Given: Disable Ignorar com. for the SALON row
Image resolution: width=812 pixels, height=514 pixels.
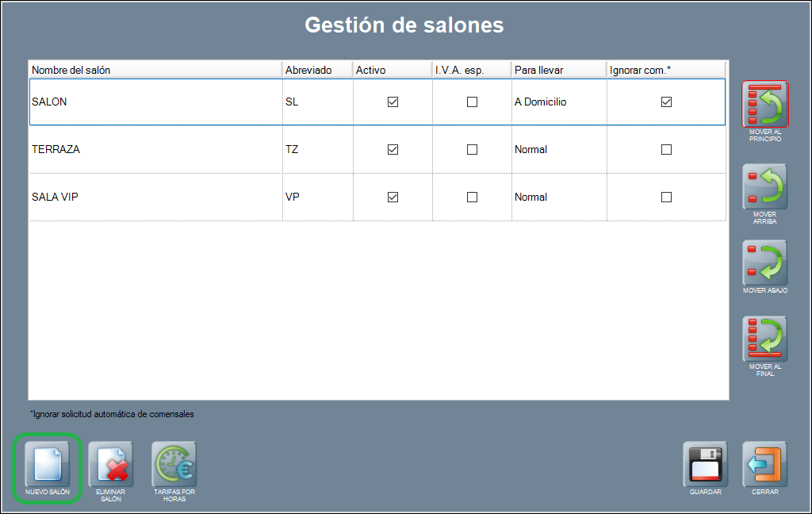Looking at the screenshot, I should tap(666, 102).
